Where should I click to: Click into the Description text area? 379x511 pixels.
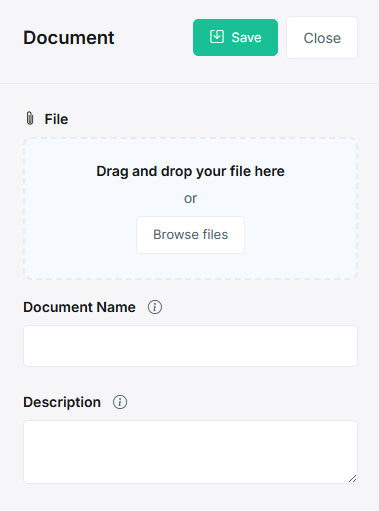pyautogui.click(x=190, y=452)
